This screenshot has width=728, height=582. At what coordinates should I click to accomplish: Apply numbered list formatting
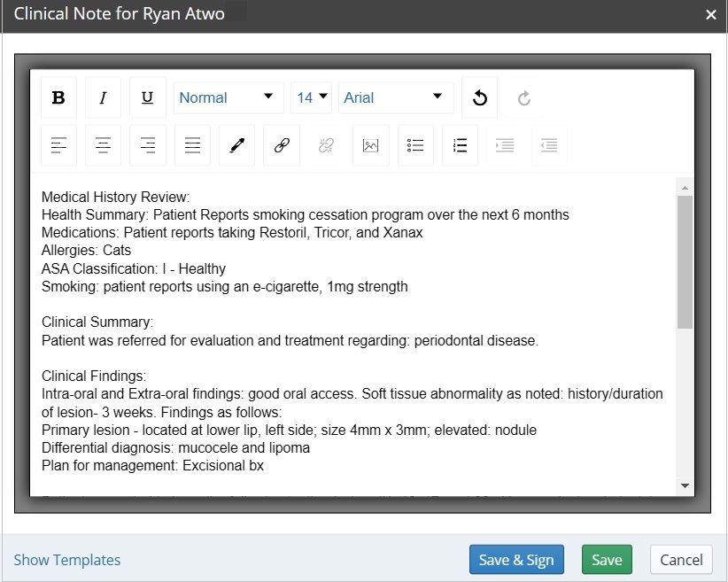click(x=459, y=144)
